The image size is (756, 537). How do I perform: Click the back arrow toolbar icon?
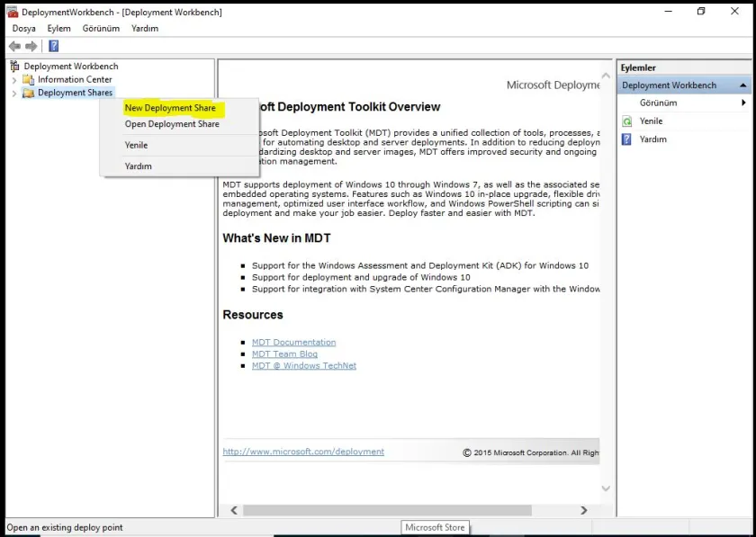point(14,46)
